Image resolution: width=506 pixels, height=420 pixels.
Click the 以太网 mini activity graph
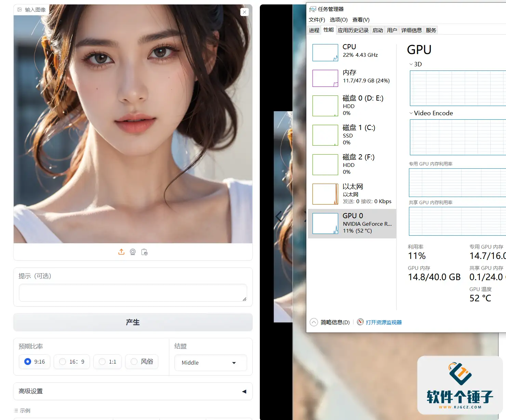coord(325,194)
